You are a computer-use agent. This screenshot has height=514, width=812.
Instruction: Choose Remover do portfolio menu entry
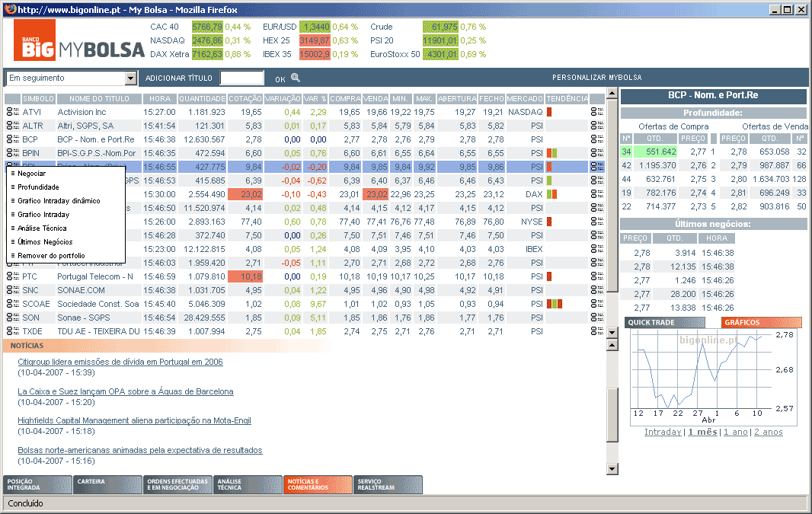[51, 256]
